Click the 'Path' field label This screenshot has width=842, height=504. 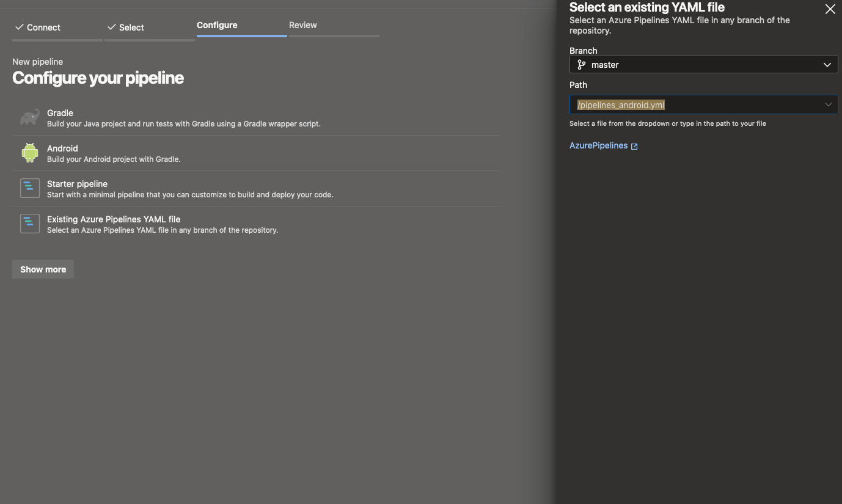coord(578,85)
